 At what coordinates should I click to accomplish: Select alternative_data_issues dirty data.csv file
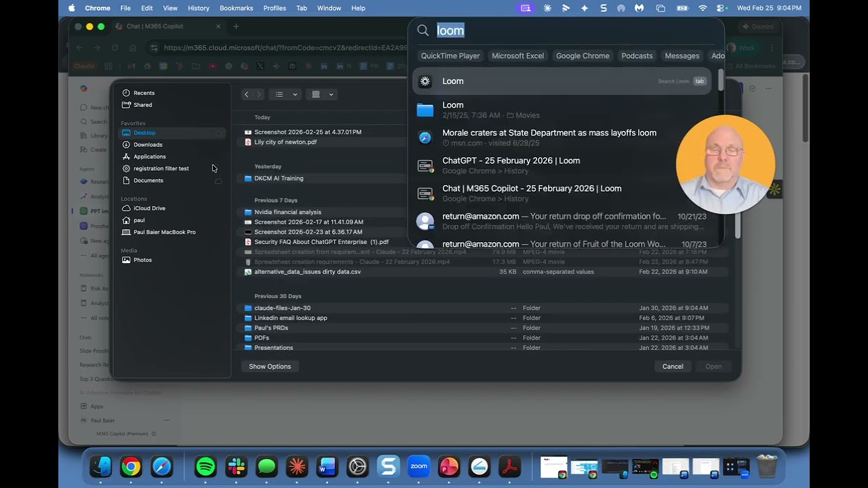point(307,272)
